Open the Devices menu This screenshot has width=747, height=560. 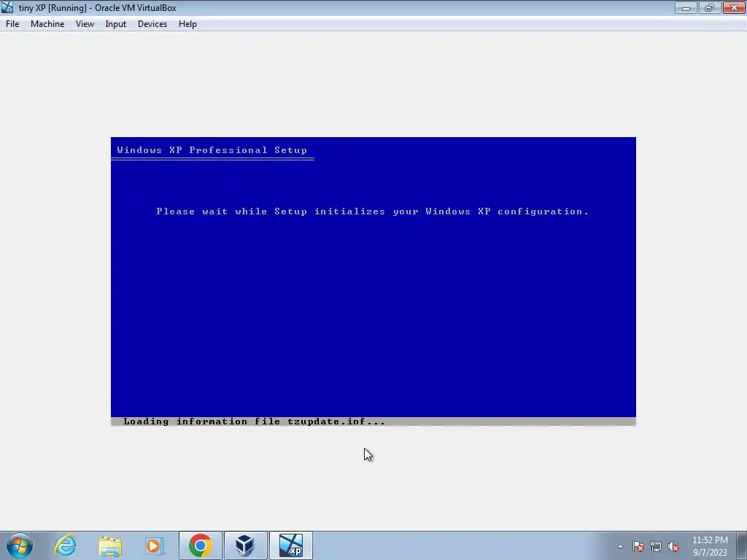152,24
